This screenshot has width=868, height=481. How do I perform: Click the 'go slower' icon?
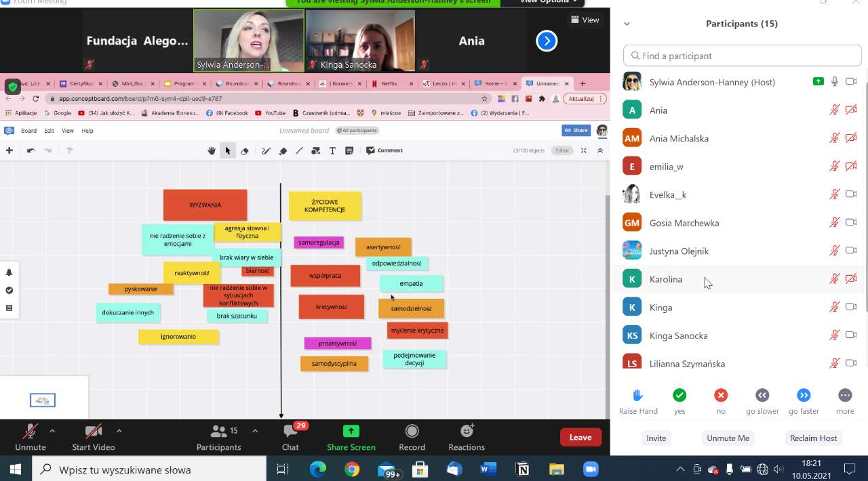pyautogui.click(x=762, y=395)
